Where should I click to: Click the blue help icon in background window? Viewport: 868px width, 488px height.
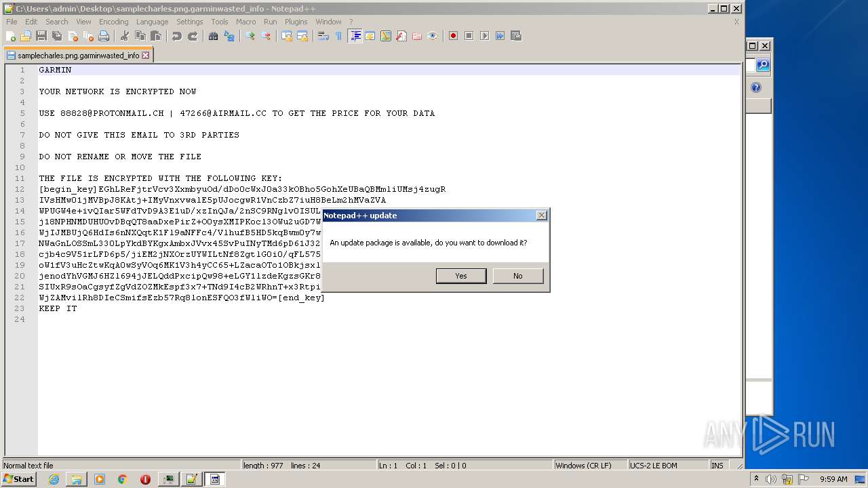[756, 87]
